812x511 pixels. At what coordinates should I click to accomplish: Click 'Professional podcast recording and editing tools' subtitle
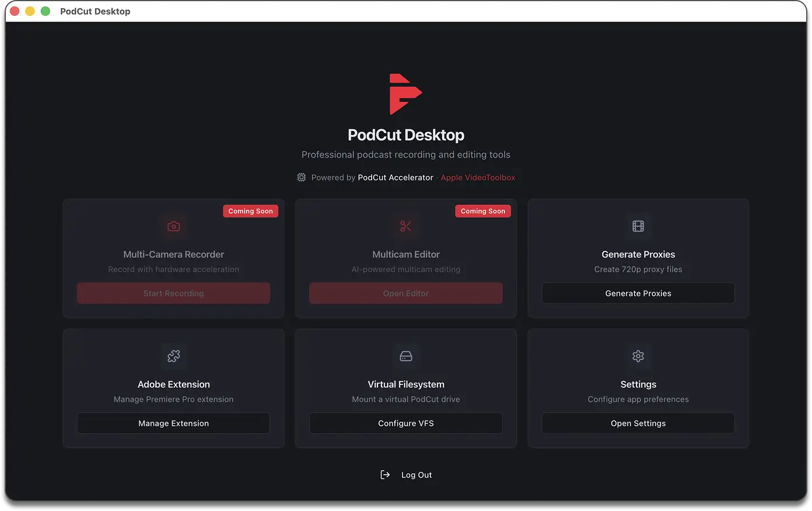(x=406, y=155)
